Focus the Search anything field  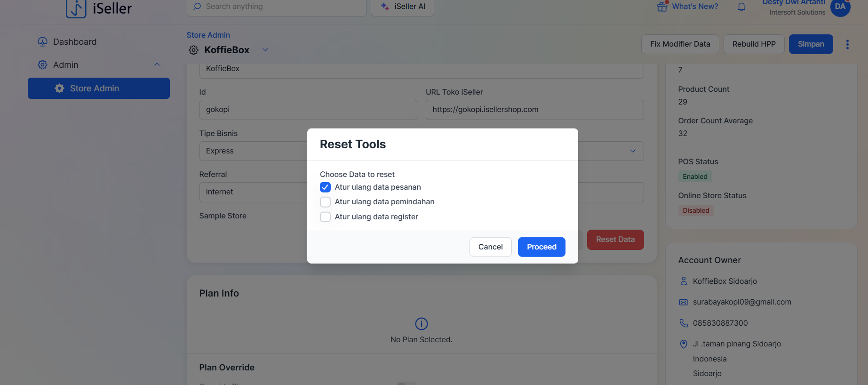(x=278, y=7)
